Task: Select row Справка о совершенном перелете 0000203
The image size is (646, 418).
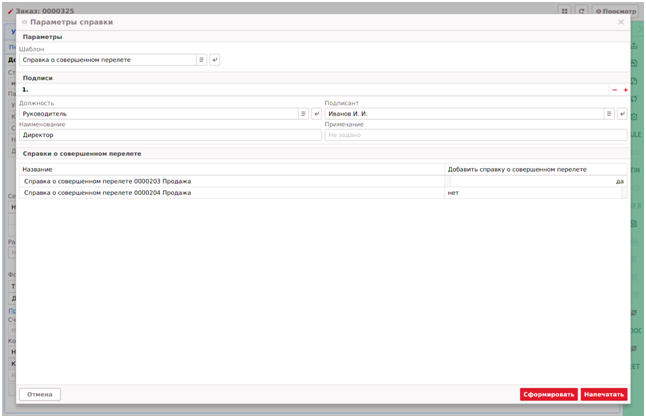Action: click(230, 181)
